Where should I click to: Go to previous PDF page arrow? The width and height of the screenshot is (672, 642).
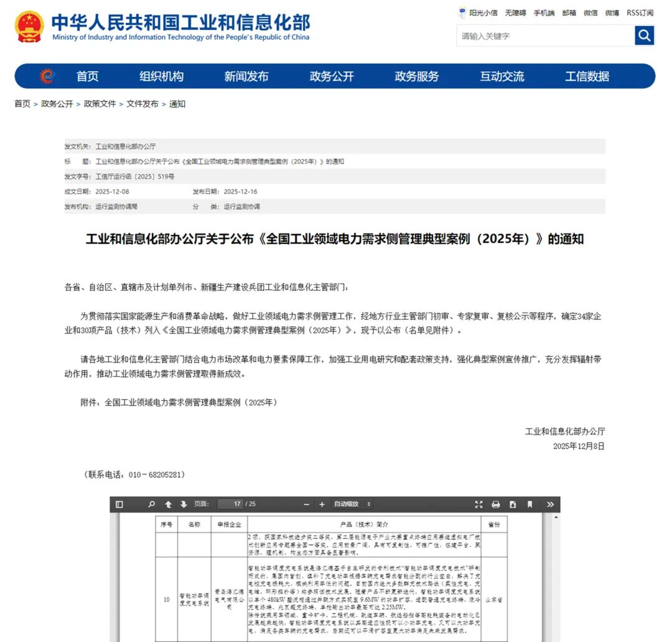coord(168,504)
